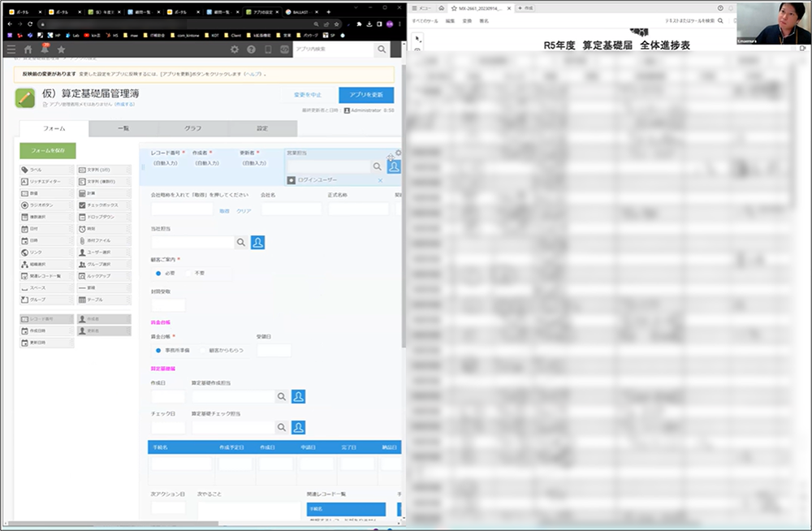Screen dimensions: 812x531
Task: Select the 文字列 (複数行) field in the palette
Action: click(104, 182)
